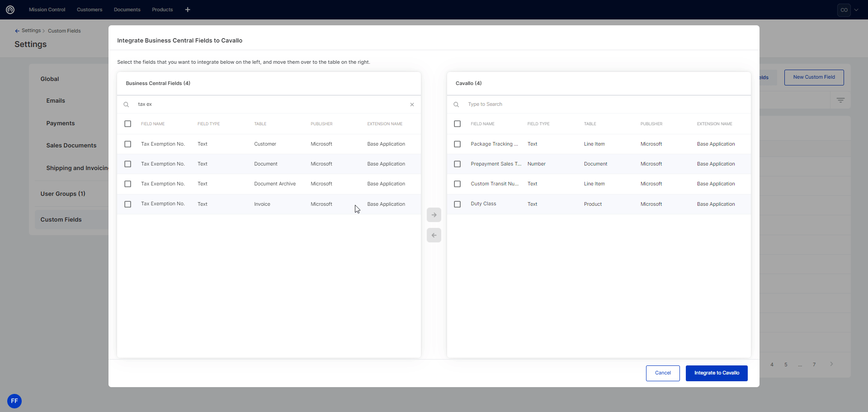Image resolution: width=868 pixels, height=412 pixels.
Task: Check the Tax Exemption No. Customer row
Action: [x=128, y=144]
